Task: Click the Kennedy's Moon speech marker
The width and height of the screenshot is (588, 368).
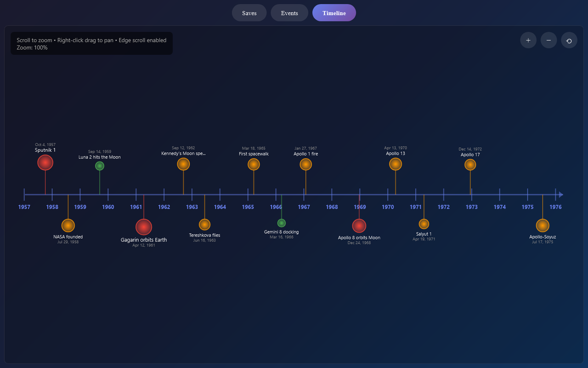Action: [183, 164]
